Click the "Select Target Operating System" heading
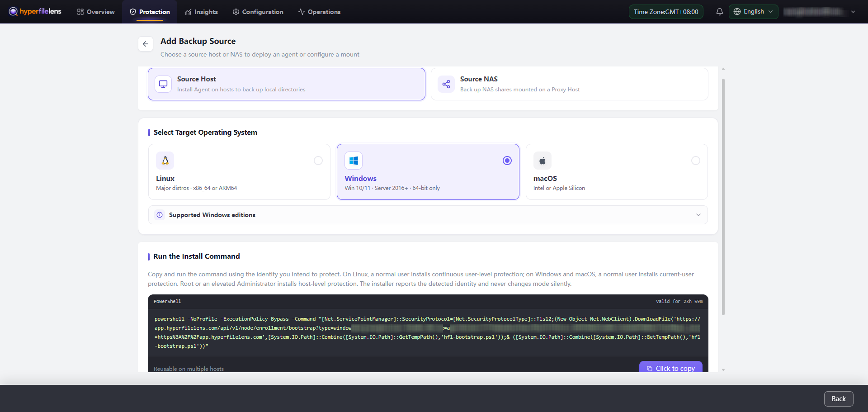This screenshot has width=868, height=412. coord(205,133)
